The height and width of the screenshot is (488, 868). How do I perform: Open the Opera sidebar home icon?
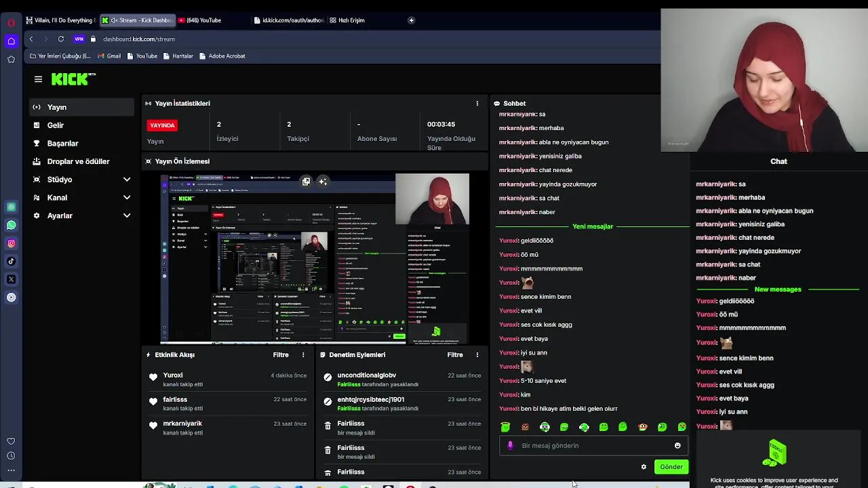coord(11,41)
